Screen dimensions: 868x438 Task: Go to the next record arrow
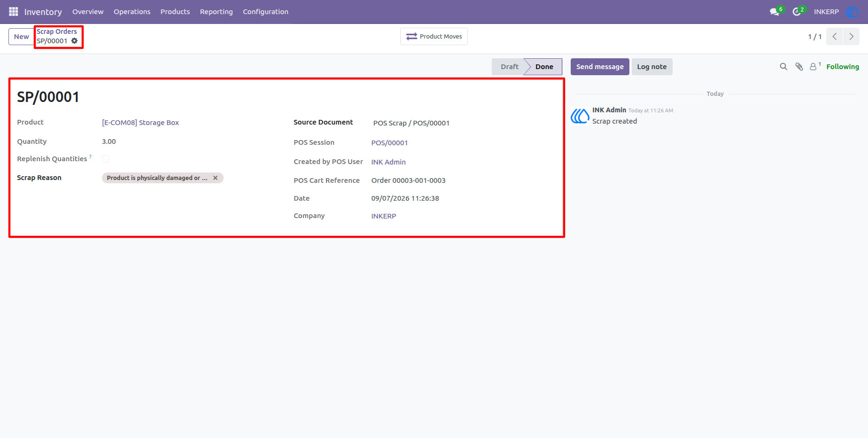(x=851, y=36)
